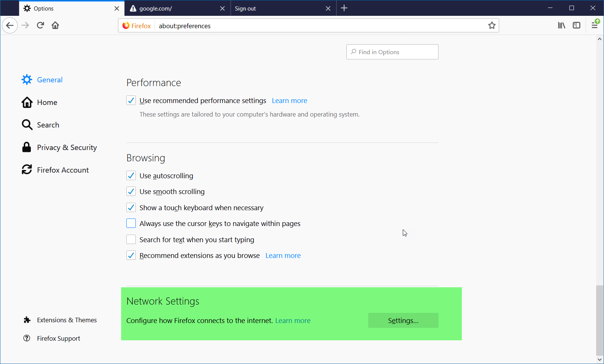Open the home page button
Image resolution: width=604 pixels, height=364 pixels.
click(55, 26)
